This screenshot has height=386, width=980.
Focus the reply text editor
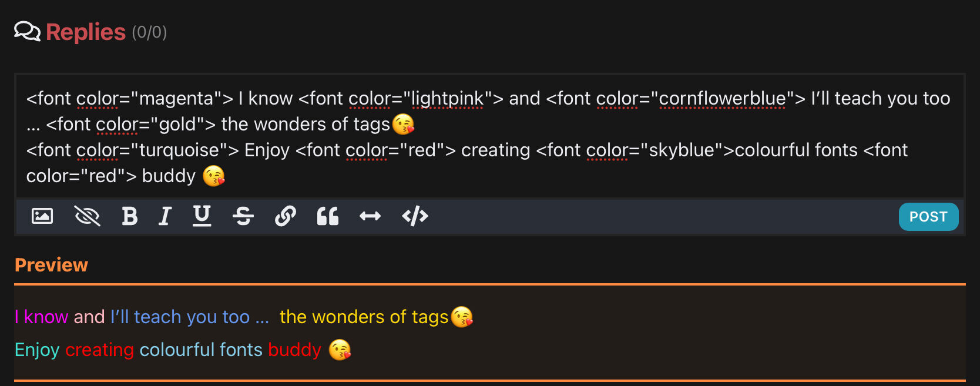click(x=489, y=136)
